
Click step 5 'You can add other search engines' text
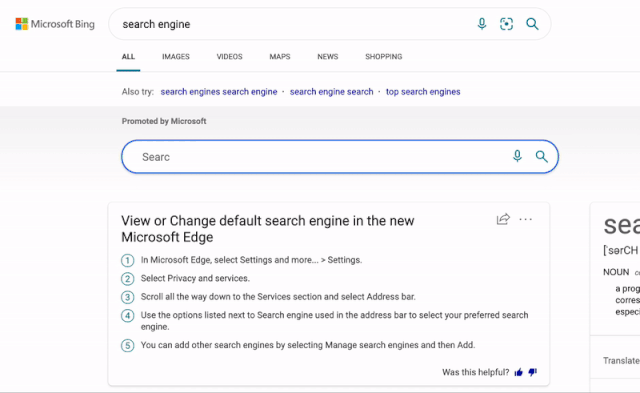(x=308, y=345)
